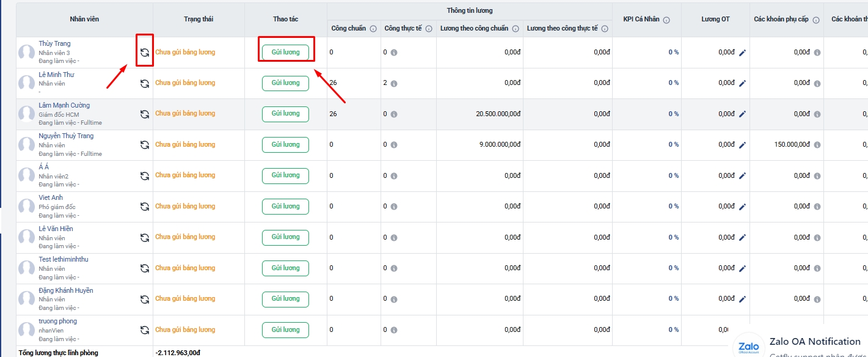Click info icon by Lê Minh Thư's Công thực tế
868x357 pixels.
(x=394, y=83)
